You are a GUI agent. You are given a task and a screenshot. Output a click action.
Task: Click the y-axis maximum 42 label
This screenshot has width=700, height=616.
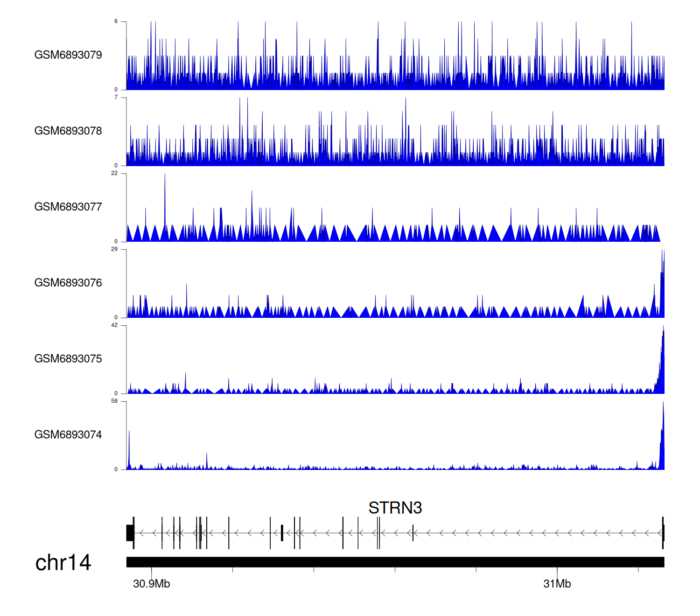click(114, 325)
